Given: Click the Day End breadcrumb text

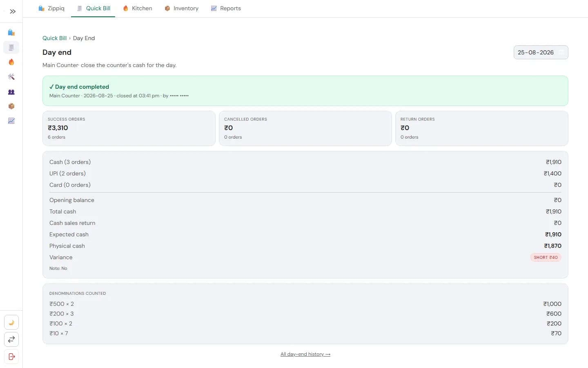Looking at the screenshot, I should [84, 38].
